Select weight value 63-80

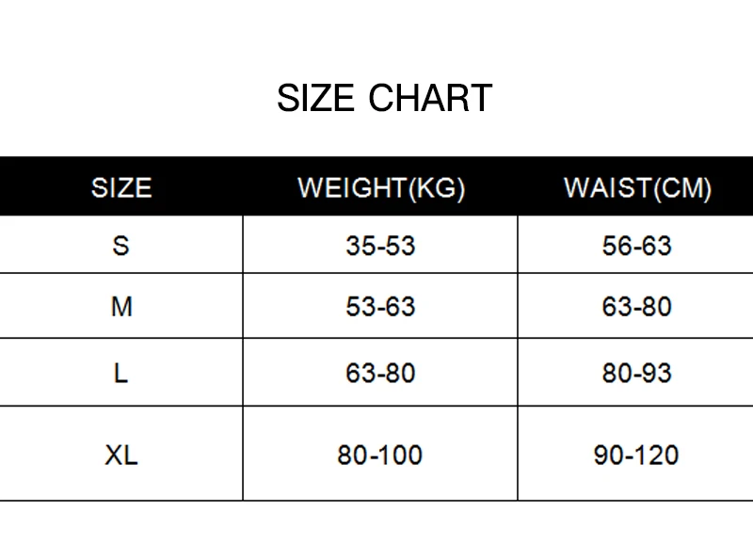coord(380,373)
